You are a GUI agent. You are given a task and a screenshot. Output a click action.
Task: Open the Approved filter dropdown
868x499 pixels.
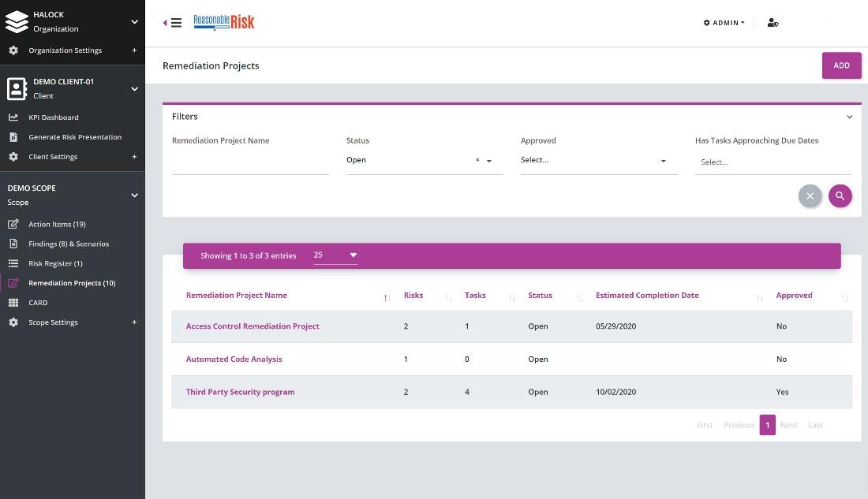click(598, 161)
